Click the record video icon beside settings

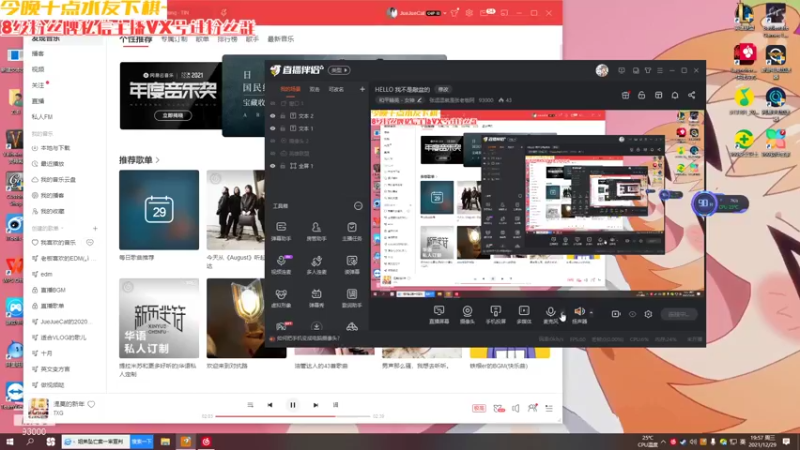(x=616, y=314)
